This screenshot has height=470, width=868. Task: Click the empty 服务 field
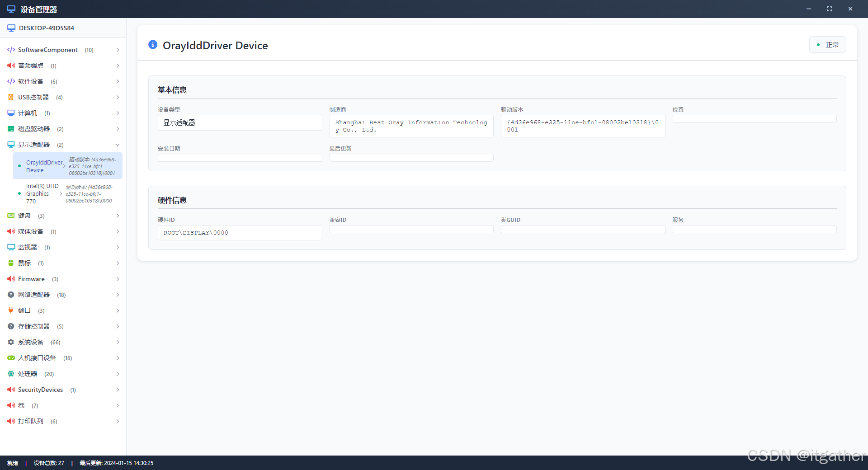(754, 229)
